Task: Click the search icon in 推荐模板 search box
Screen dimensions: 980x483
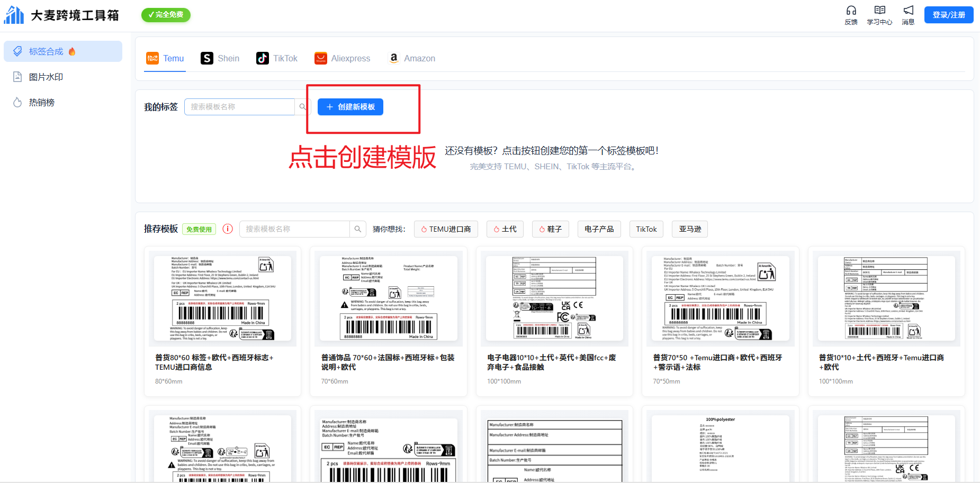Action: click(358, 229)
